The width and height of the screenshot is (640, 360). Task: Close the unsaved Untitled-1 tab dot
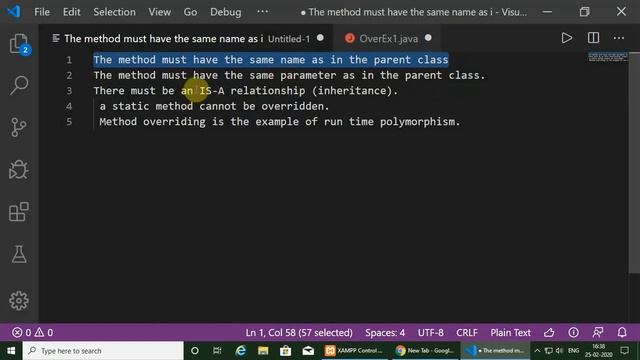(x=320, y=38)
